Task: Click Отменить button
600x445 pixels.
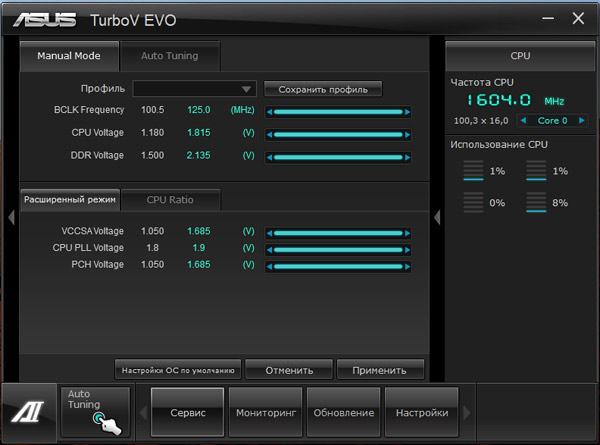Action: point(289,370)
